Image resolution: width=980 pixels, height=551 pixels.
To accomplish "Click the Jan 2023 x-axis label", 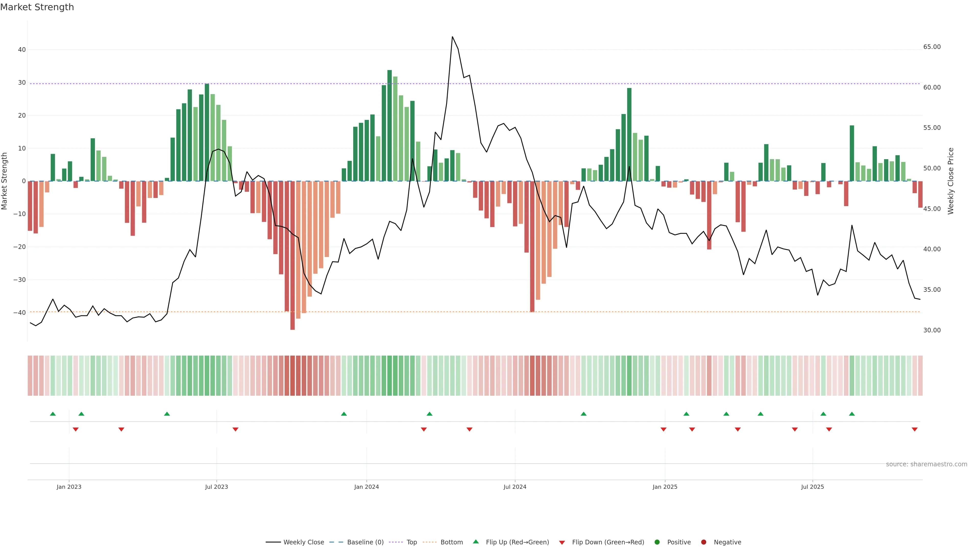I will 69,487.
